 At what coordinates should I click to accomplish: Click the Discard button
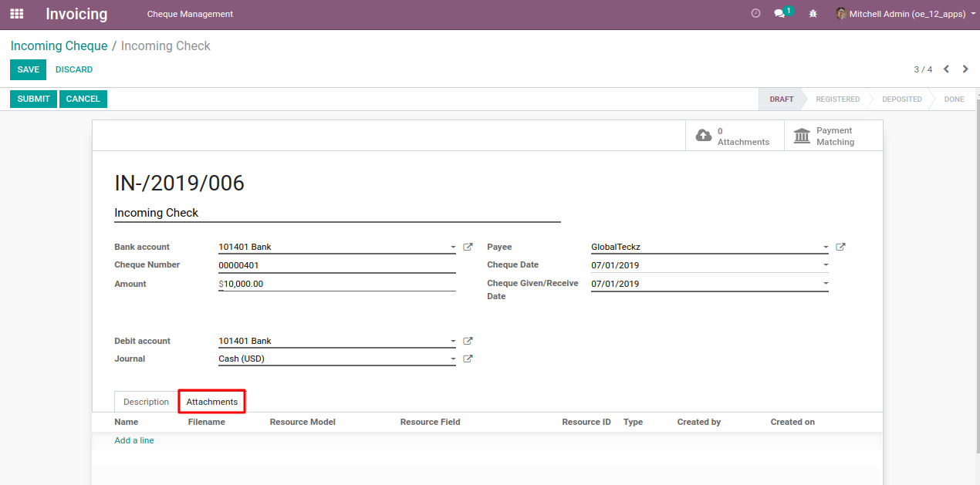pos(74,69)
